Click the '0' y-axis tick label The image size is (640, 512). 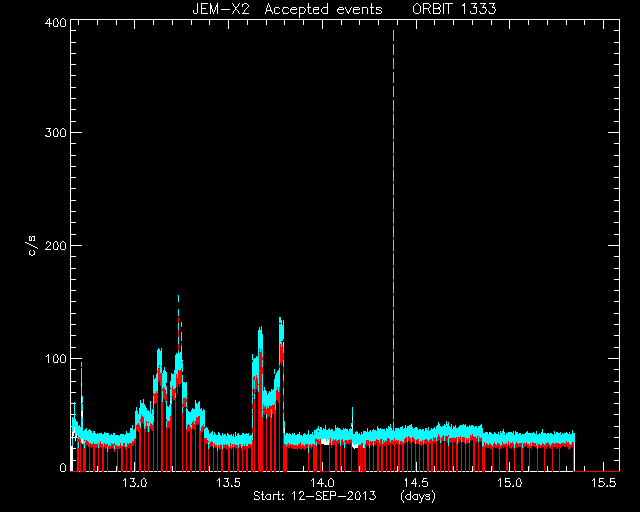pyautogui.click(x=63, y=467)
